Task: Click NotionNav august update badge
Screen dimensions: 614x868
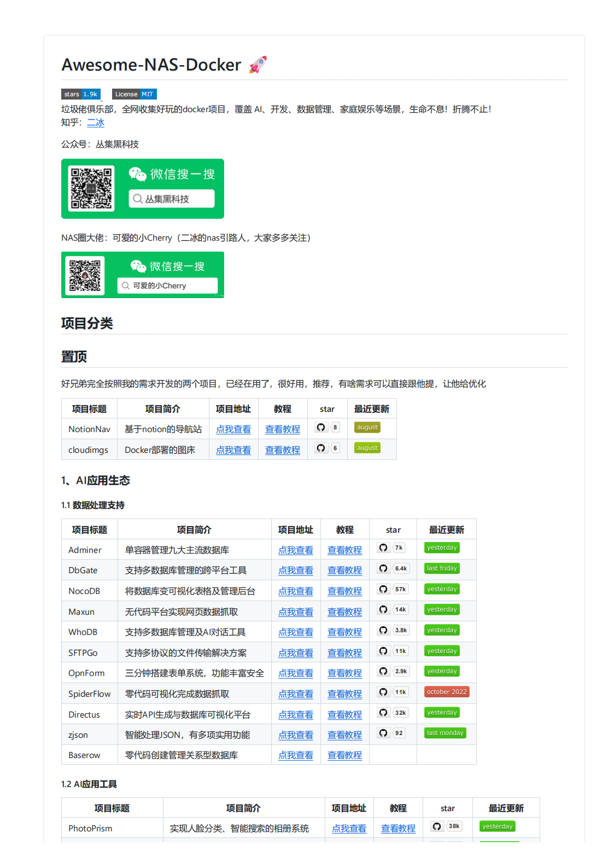Action: tap(367, 427)
